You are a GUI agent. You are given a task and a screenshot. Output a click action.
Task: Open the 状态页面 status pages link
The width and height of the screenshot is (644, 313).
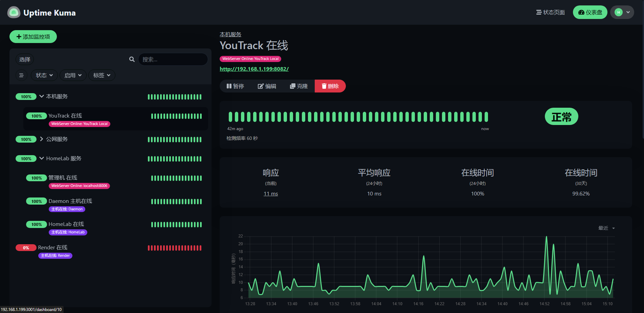click(551, 13)
